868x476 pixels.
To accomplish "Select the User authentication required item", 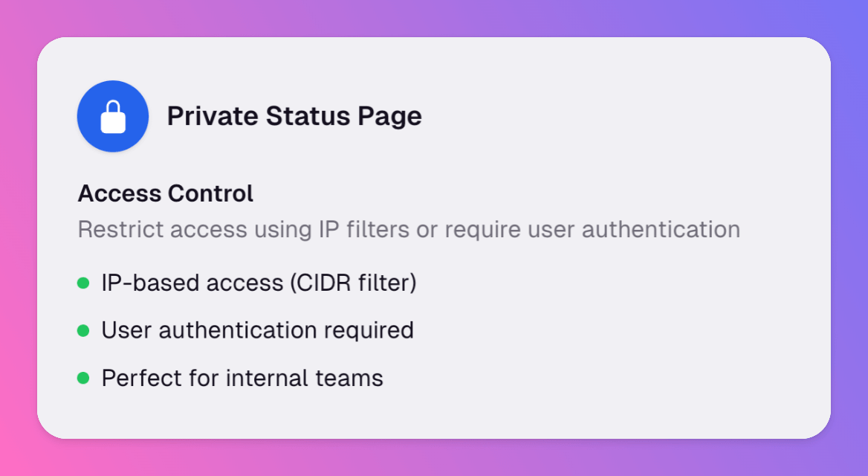I will [257, 330].
